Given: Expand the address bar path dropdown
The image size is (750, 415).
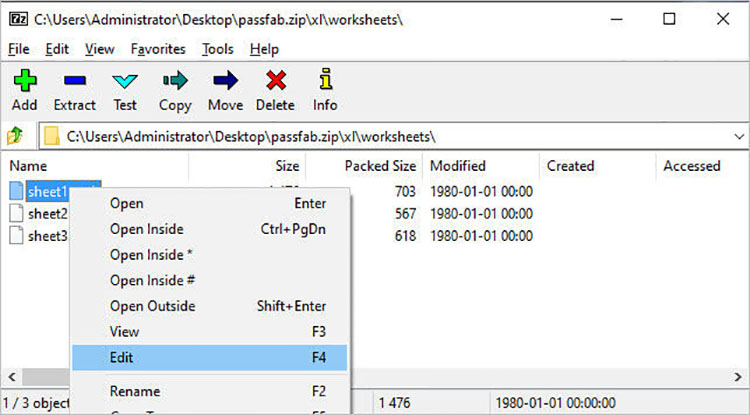Looking at the screenshot, I should (739, 137).
